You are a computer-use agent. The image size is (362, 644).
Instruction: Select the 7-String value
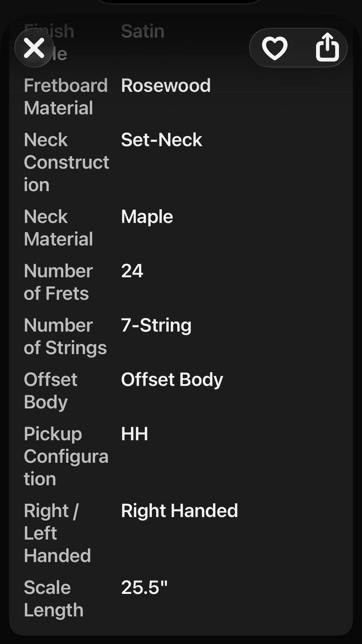click(x=156, y=325)
